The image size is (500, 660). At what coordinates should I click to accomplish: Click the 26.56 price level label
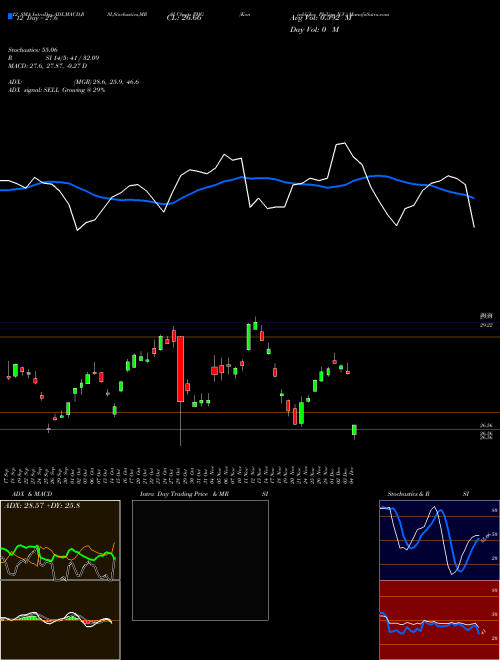(x=486, y=426)
